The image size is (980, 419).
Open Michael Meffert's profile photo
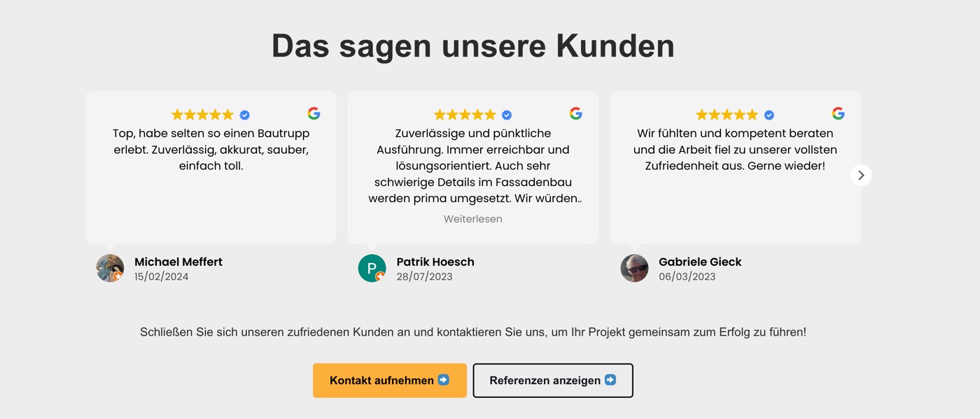coord(110,268)
